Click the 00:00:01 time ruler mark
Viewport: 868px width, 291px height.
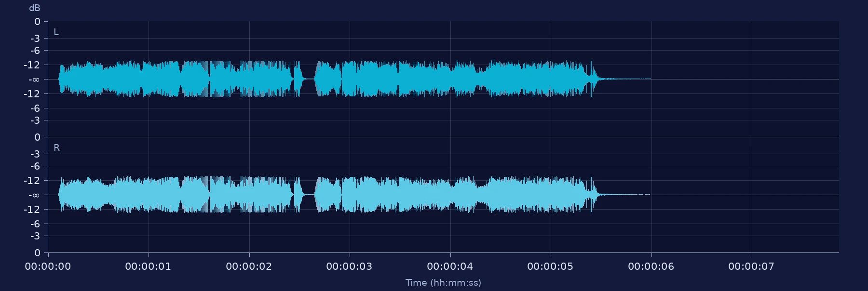pyautogui.click(x=148, y=266)
